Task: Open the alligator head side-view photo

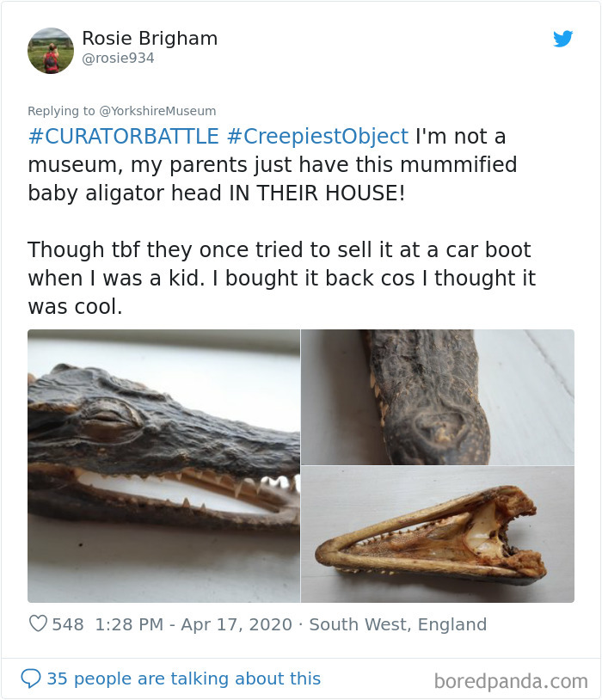Action: coord(162,464)
